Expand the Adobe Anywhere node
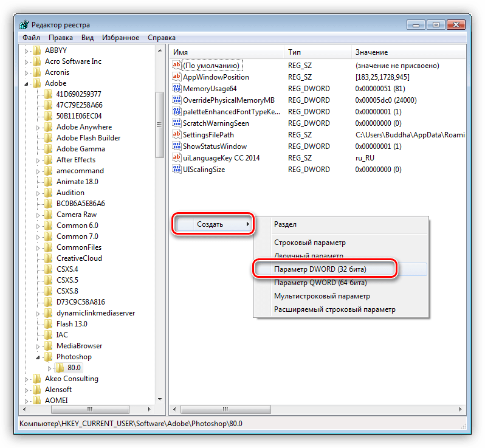Screen dimensions: 485x448 click(38, 128)
